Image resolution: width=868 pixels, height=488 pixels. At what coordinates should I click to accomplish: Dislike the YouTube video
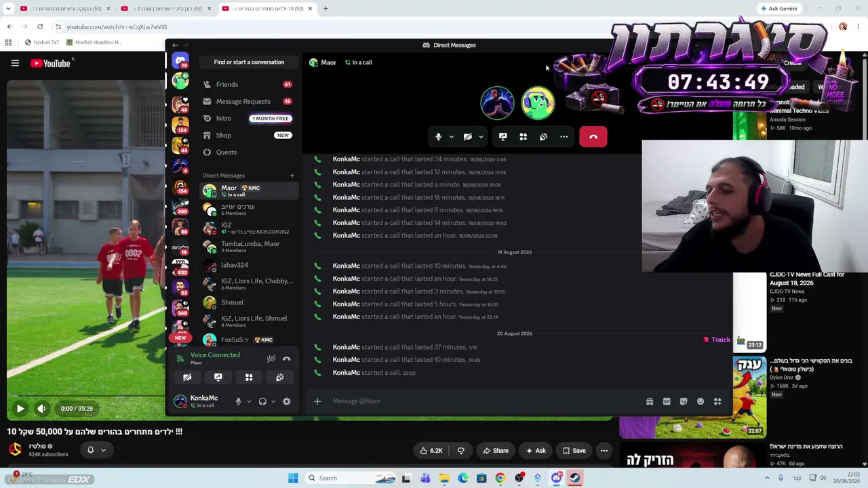(460, 451)
